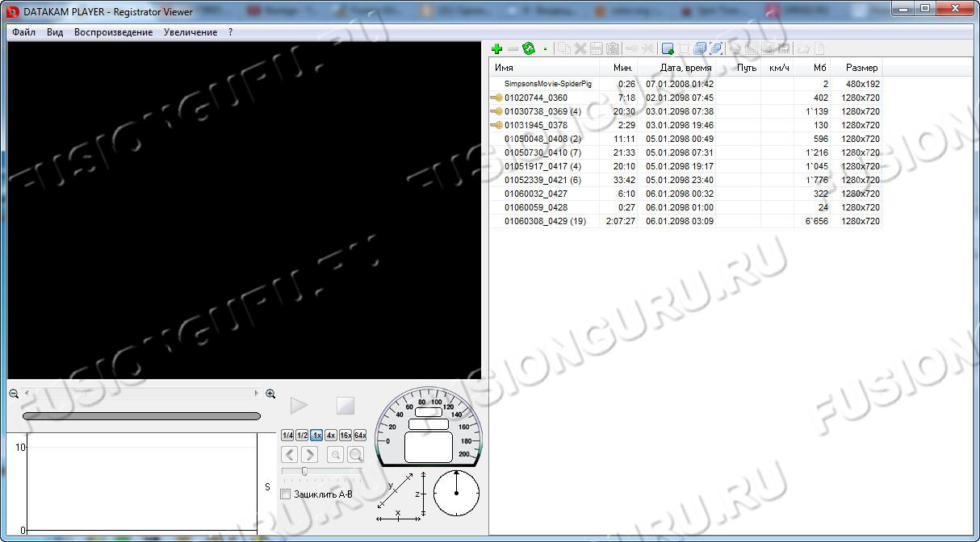This screenshot has height=542, width=980.
Task: Open the Вид menu
Action: click(55, 32)
